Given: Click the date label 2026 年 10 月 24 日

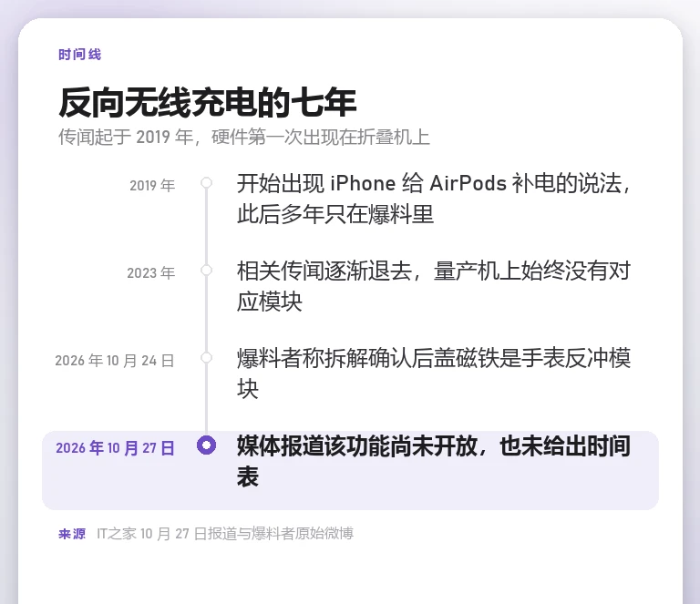Looking at the screenshot, I should click(x=115, y=361).
